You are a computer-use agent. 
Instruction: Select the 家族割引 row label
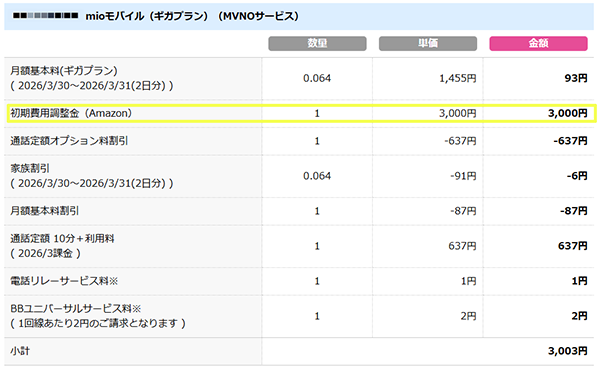coord(30,168)
